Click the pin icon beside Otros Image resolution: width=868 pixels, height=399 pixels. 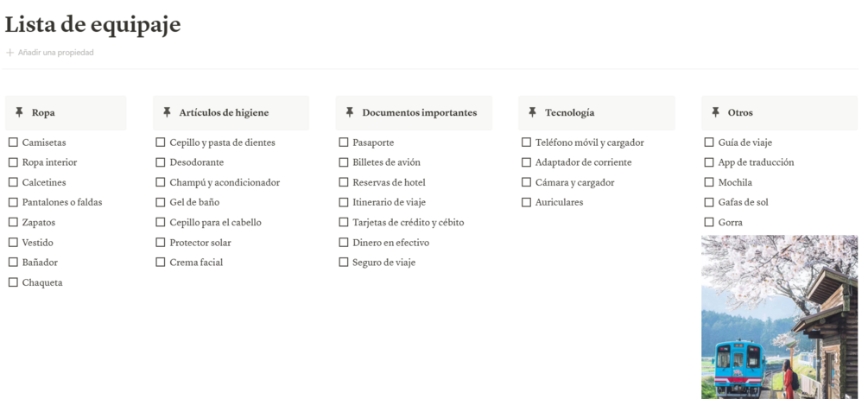tap(715, 112)
